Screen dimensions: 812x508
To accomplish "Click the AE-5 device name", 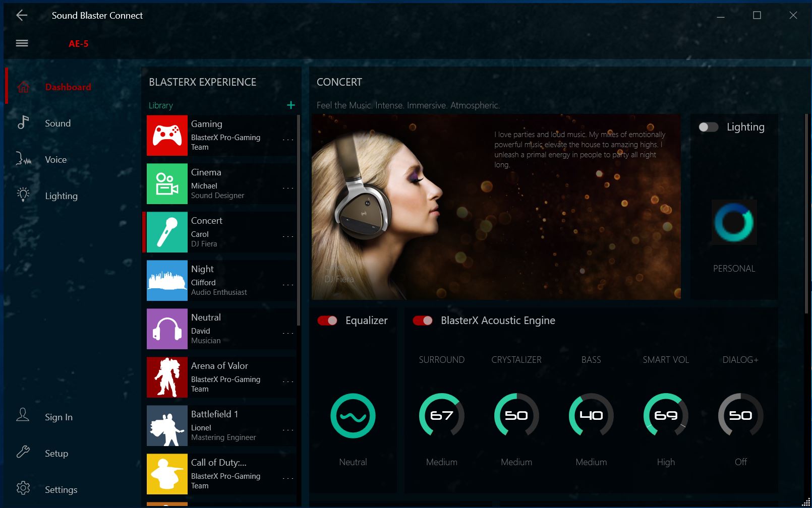I will (x=79, y=44).
